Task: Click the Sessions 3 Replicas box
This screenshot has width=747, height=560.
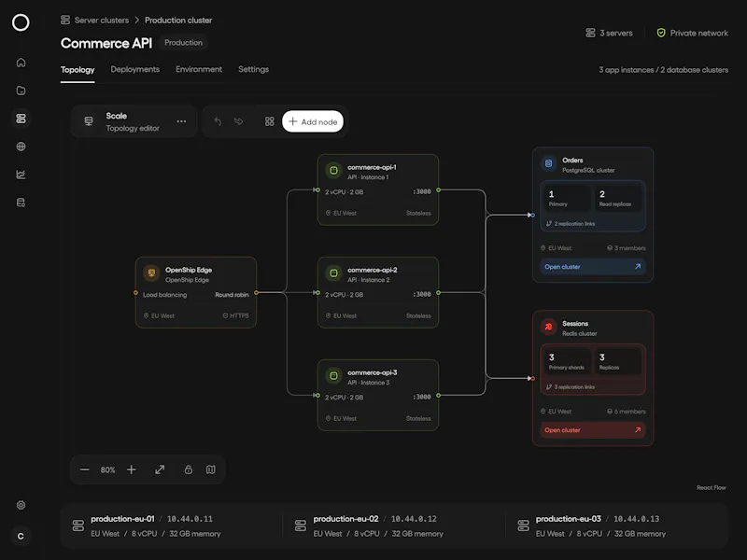Action: point(617,361)
